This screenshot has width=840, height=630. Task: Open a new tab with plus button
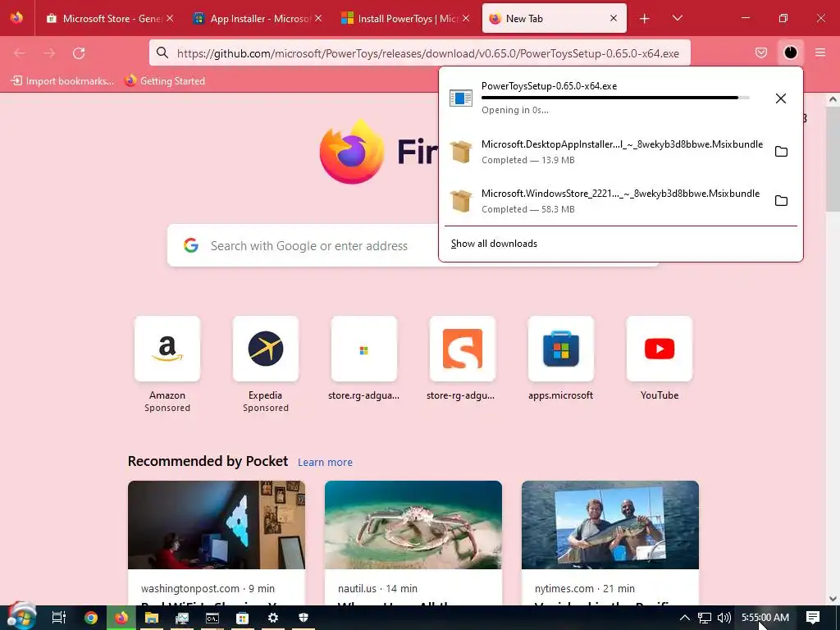(x=645, y=19)
